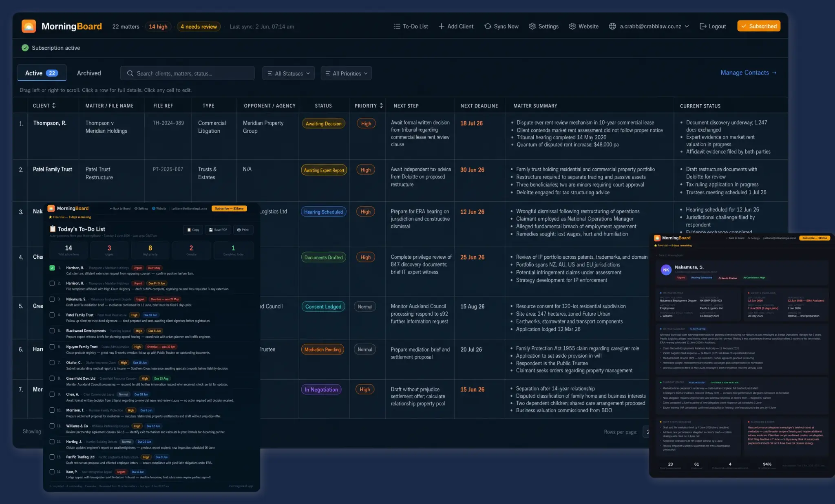Screen dimensions: 835x504
Task: Click the green Subscription active check icon
Action: [x=25, y=48]
